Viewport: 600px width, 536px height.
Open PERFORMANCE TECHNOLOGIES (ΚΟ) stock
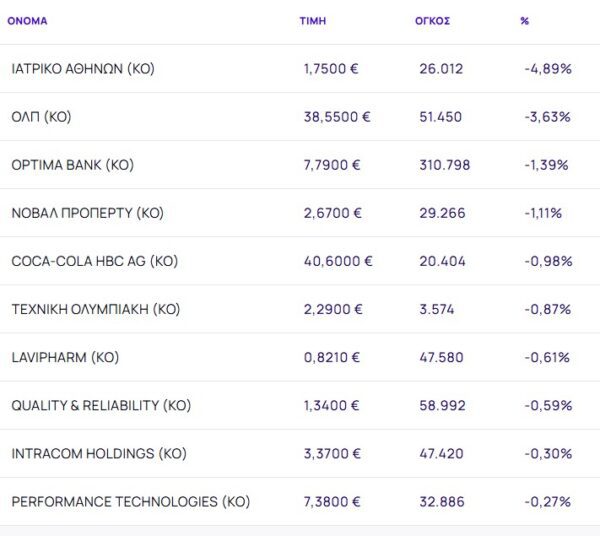click(130, 501)
